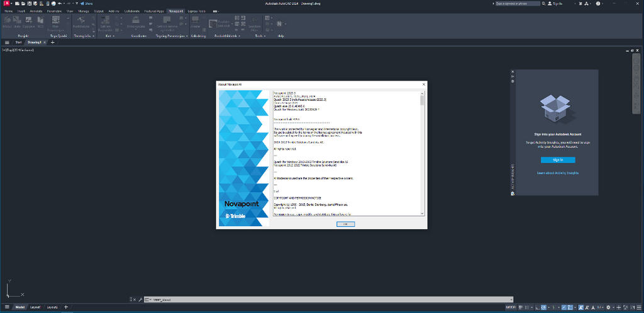Screen dimensions: 644x313
Task: Click OK in About Novapoint dialog
Action: [x=345, y=224]
